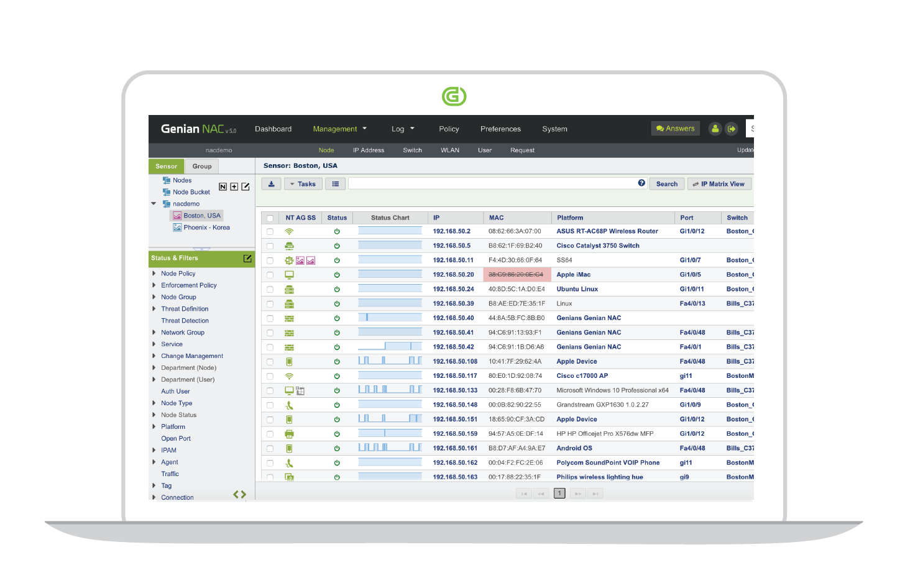Click the edit pencil icon beside Node Bucket
This screenshot has width=905, height=588.
click(x=246, y=186)
